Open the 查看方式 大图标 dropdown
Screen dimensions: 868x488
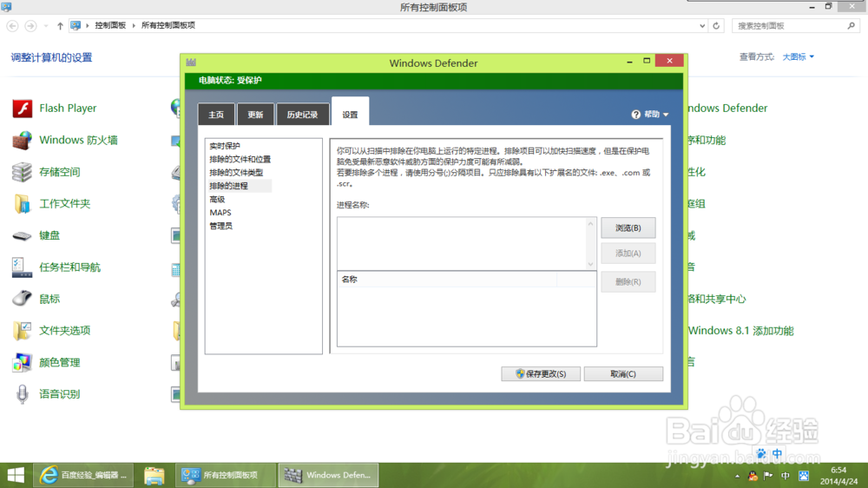point(798,56)
